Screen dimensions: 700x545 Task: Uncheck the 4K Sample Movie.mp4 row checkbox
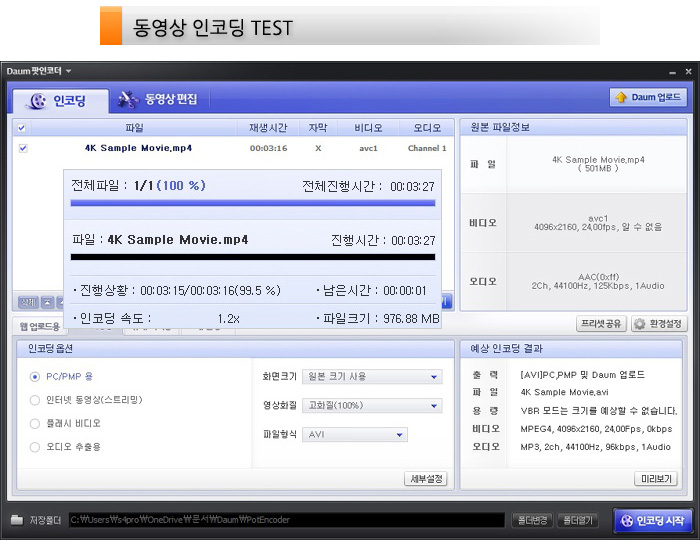23,148
